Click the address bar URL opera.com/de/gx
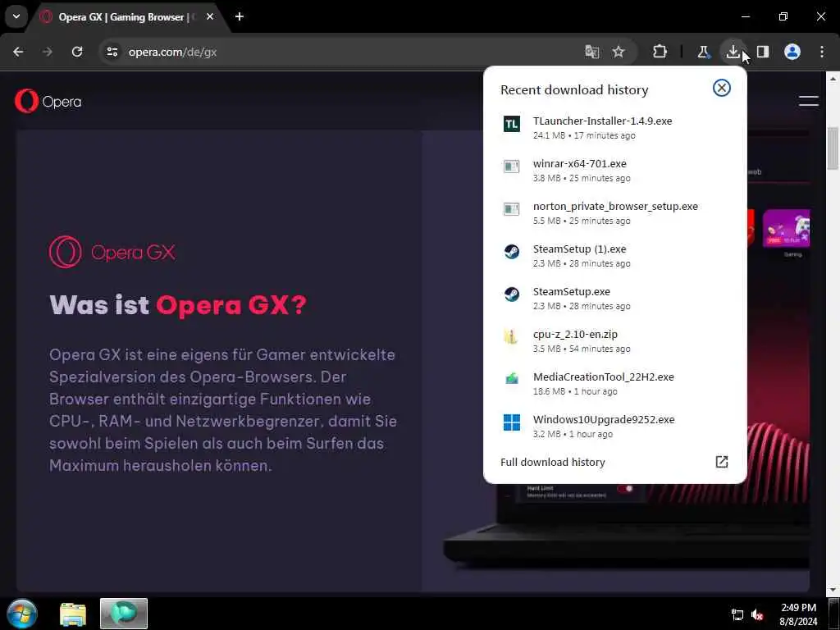This screenshot has height=630, width=840. [172, 52]
